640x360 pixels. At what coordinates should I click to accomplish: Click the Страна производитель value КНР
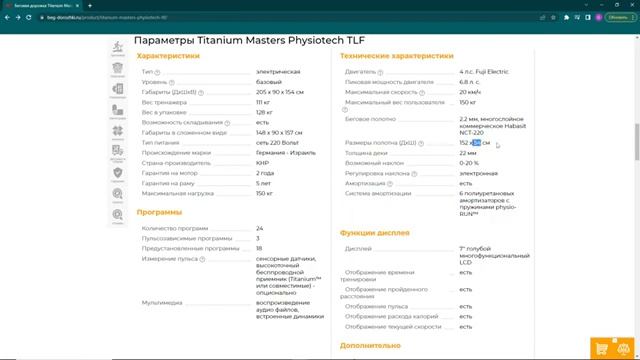262,163
